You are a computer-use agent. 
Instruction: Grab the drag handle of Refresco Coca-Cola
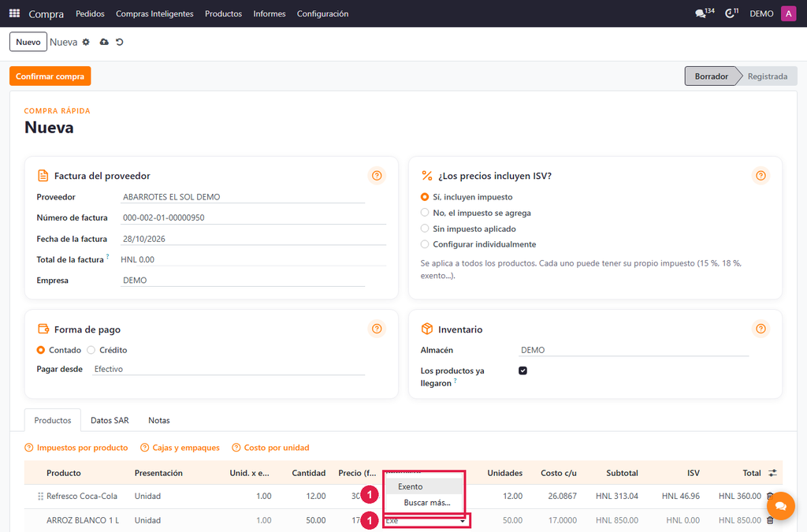(x=40, y=497)
